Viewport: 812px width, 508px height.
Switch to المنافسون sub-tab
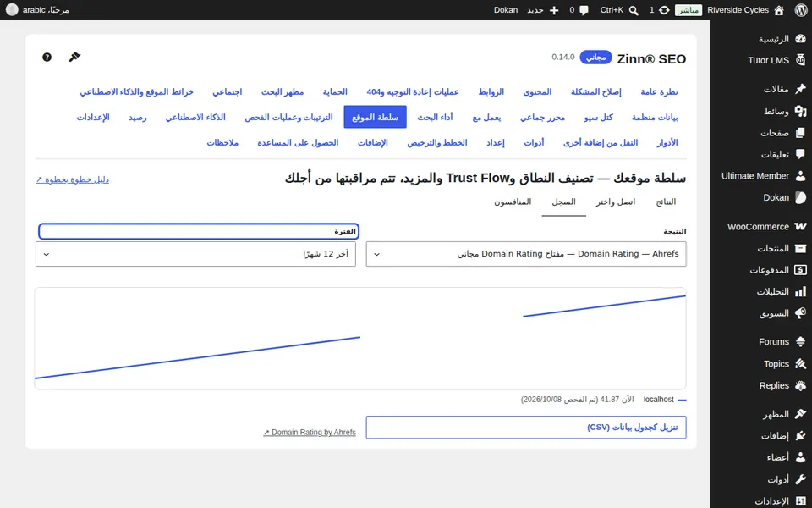pos(513,202)
